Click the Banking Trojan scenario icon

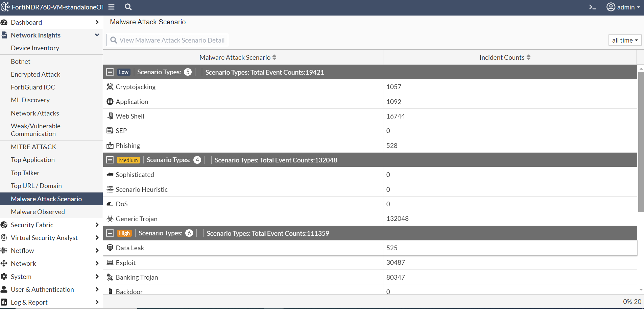[110, 277]
